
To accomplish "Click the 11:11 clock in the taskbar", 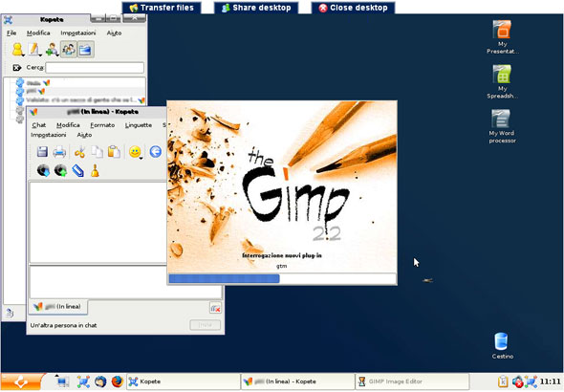I will [551, 381].
